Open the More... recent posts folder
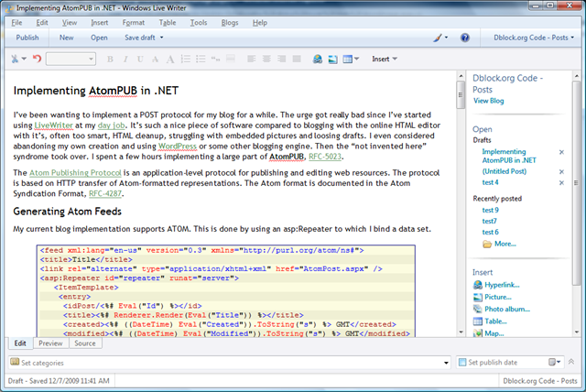 click(499, 244)
